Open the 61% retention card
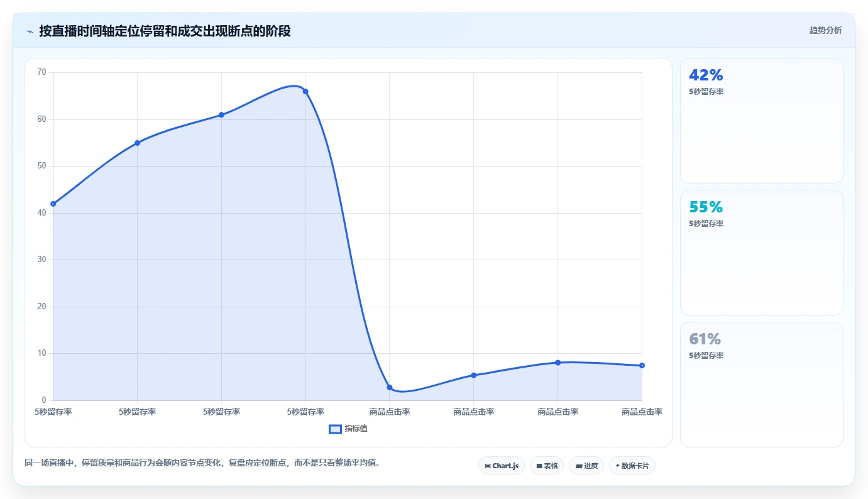This screenshot has height=499, width=868. click(761, 385)
